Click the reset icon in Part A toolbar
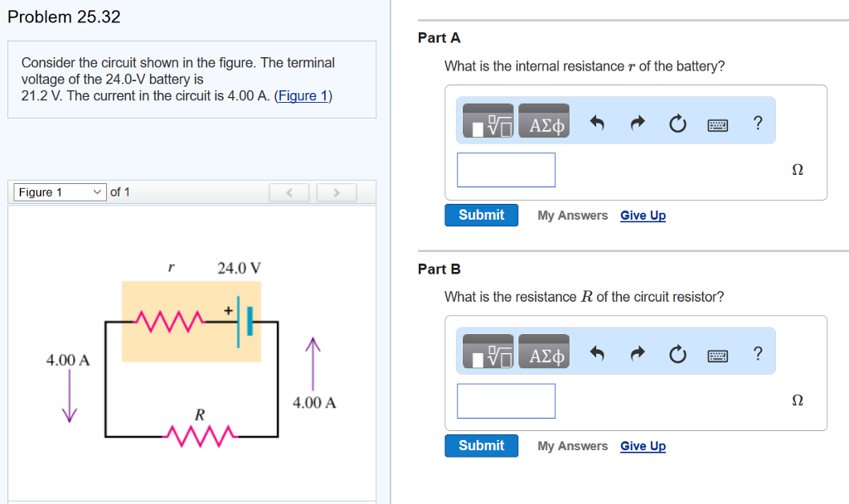 (677, 122)
